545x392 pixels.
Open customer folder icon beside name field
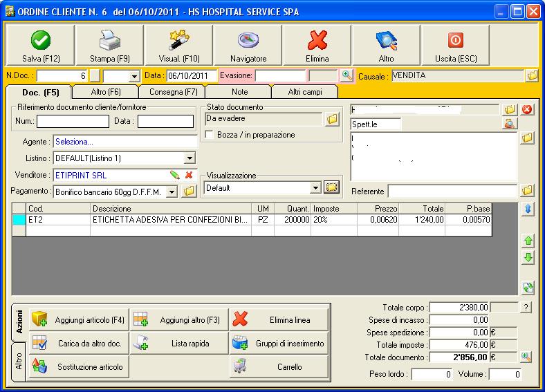click(510, 109)
